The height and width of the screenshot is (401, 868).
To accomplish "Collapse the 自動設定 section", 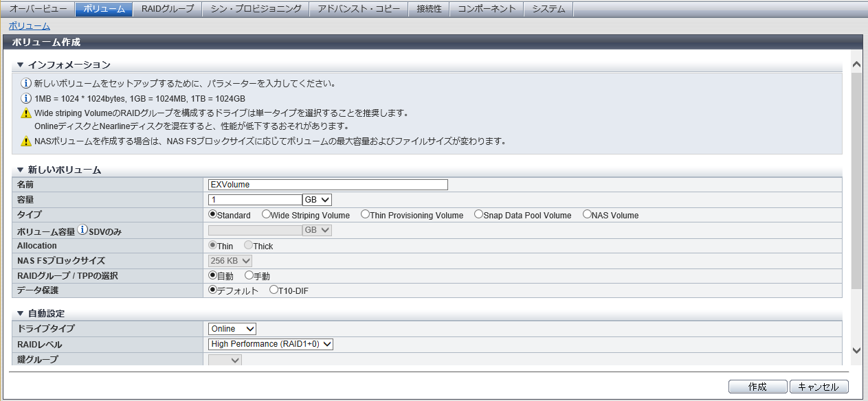I will coord(20,313).
